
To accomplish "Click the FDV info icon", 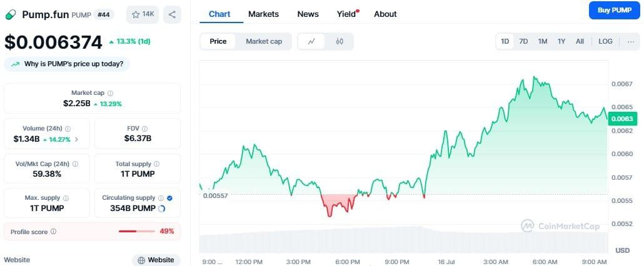I will 145,128.
